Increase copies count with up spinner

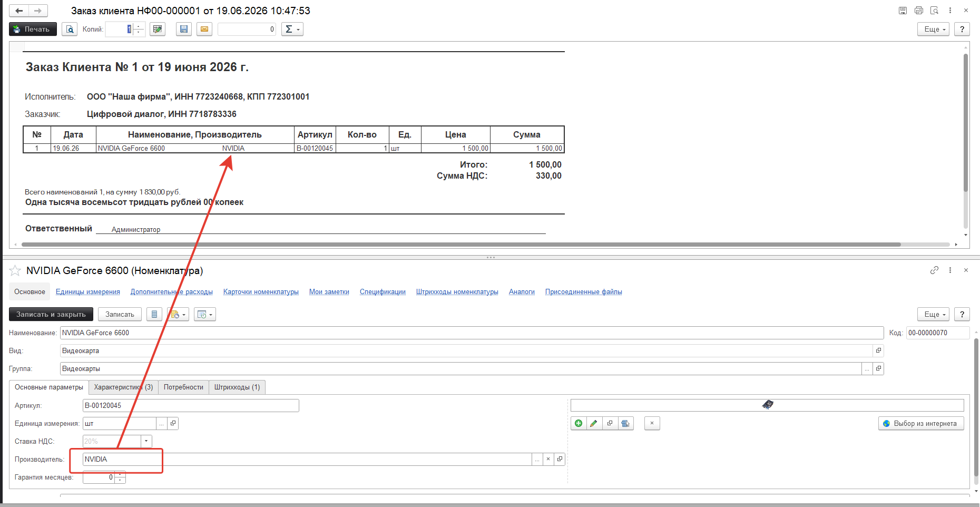pyautogui.click(x=139, y=26)
